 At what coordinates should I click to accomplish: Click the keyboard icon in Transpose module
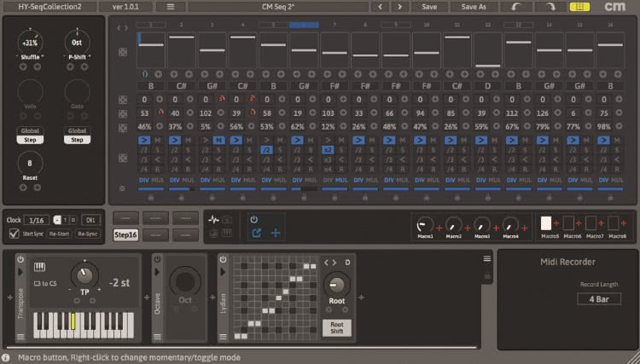39,268
